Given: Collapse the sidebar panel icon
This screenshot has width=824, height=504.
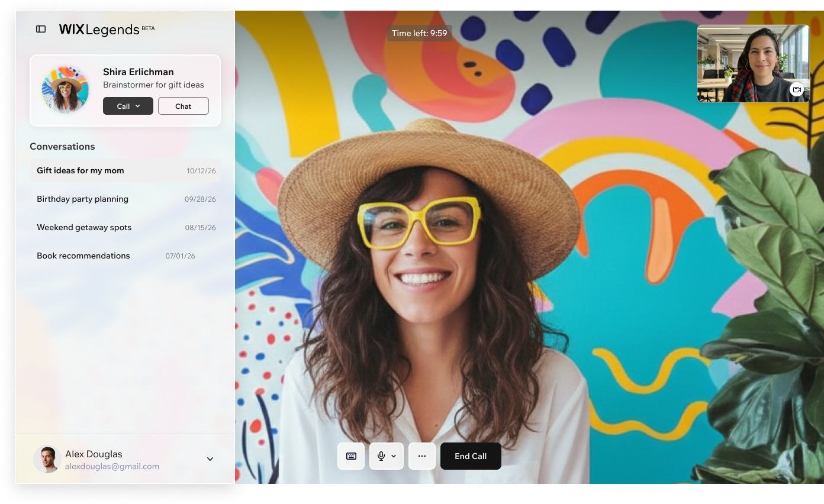Looking at the screenshot, I should (41, 29).
